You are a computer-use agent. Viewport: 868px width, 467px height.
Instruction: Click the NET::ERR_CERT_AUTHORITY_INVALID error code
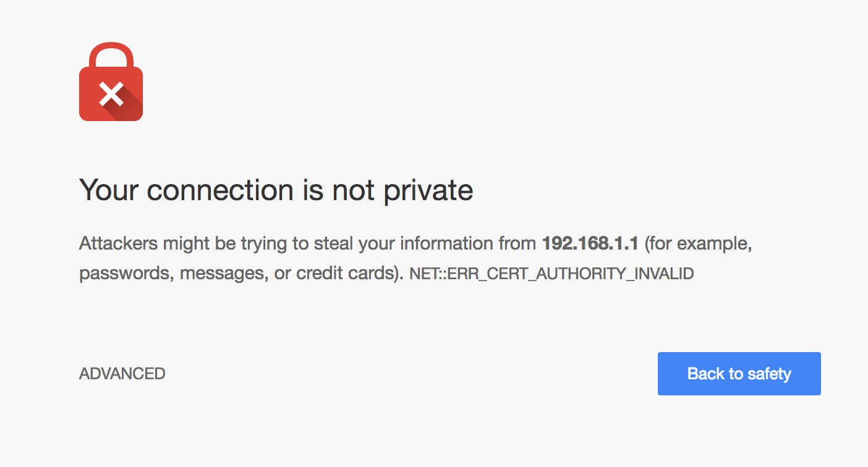[x=551, y=274]
